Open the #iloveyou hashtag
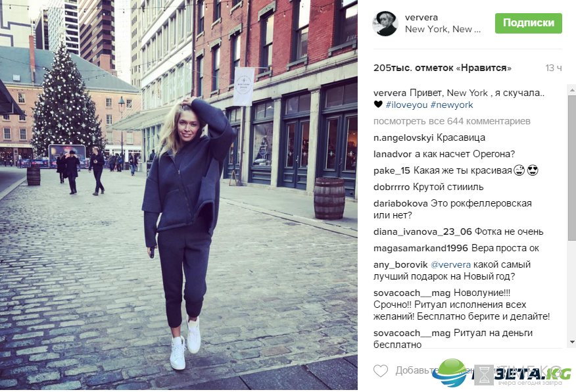 (406, 105)
